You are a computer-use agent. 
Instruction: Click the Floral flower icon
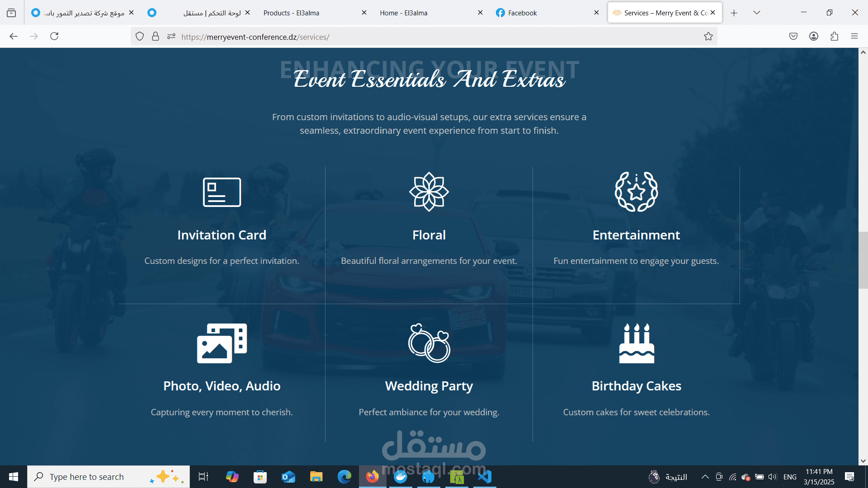pyautogui.click(x=429, y=192)
